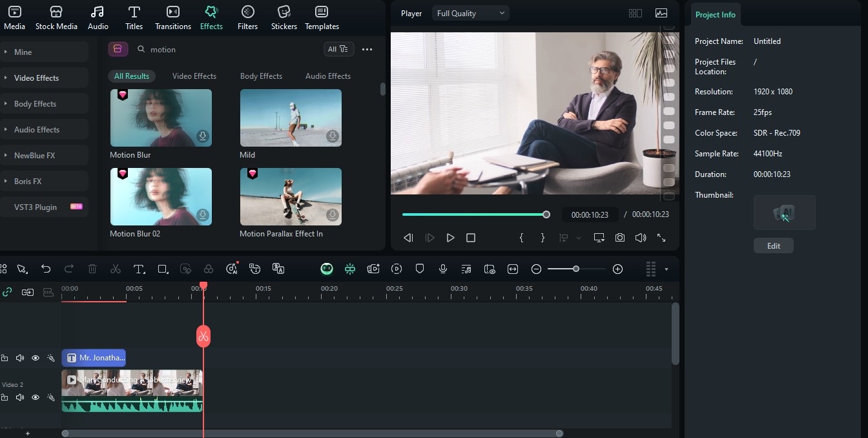The height and width of the screenshot is (438, 868).
Task: Take a snapshot of the preview
Action: pyautogui.click(x=620, y=238)
